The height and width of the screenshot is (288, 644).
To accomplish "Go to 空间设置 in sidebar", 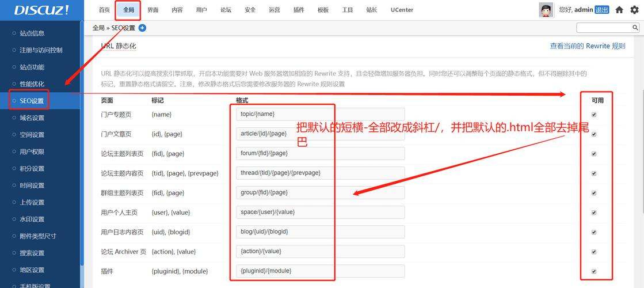I will (32, 135).
